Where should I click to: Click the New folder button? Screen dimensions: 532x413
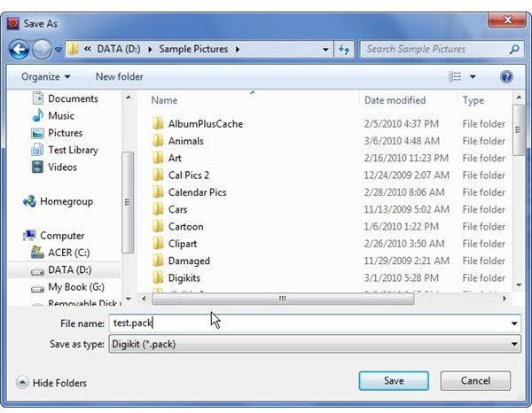coord(120,76)
